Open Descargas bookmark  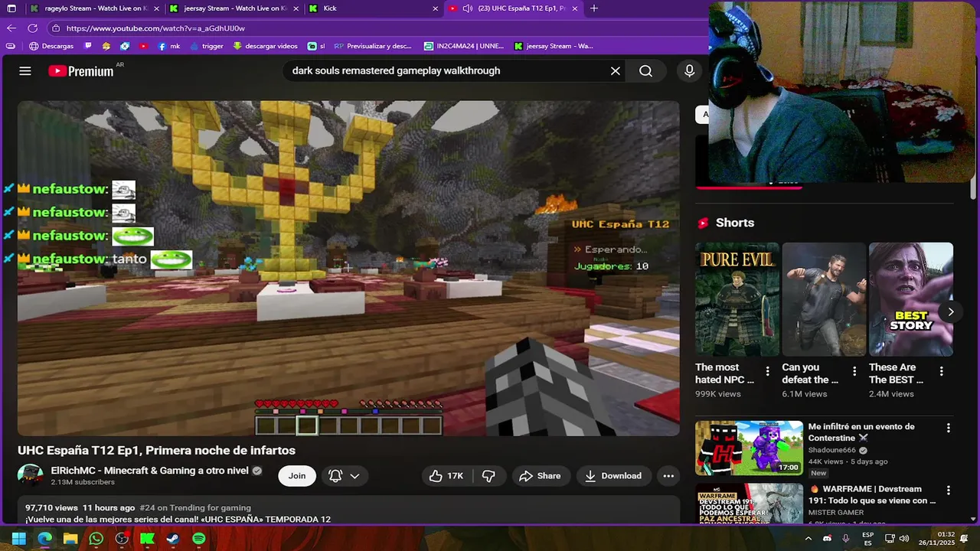[x=51, y=46]
